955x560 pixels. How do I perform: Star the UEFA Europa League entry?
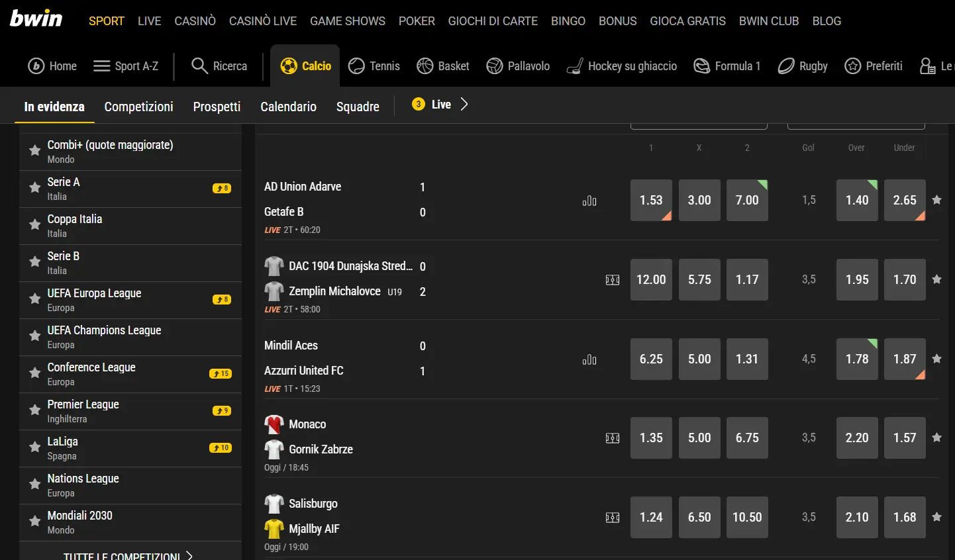click(x=35, y=299)
